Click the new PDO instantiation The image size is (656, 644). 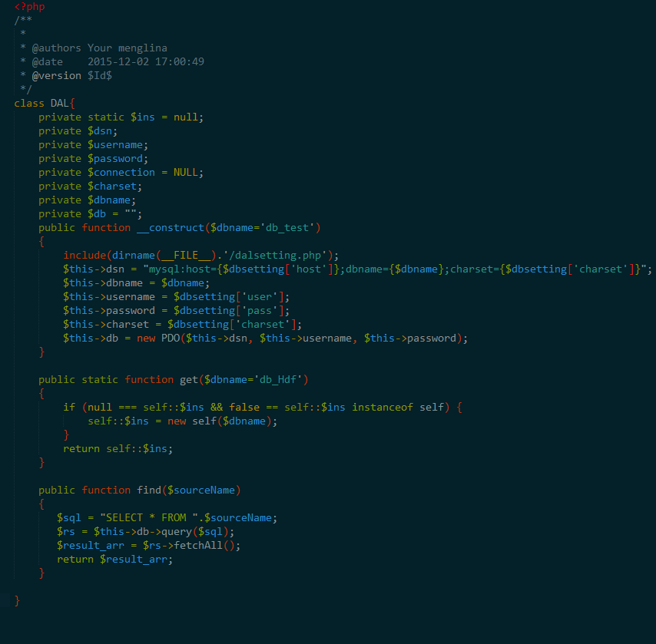click(x=302, y=338)
